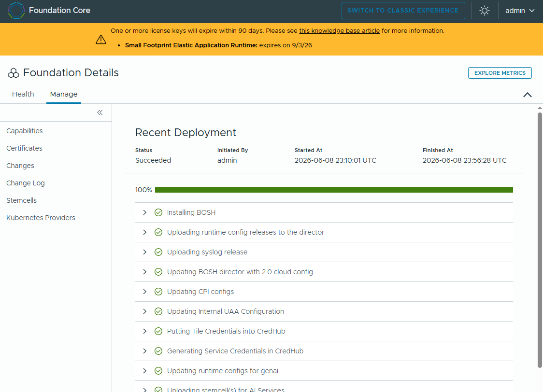Click the 100% deployment progress bar
The height and width of the screenshot is (392, 543).
(x=334, y=190)
